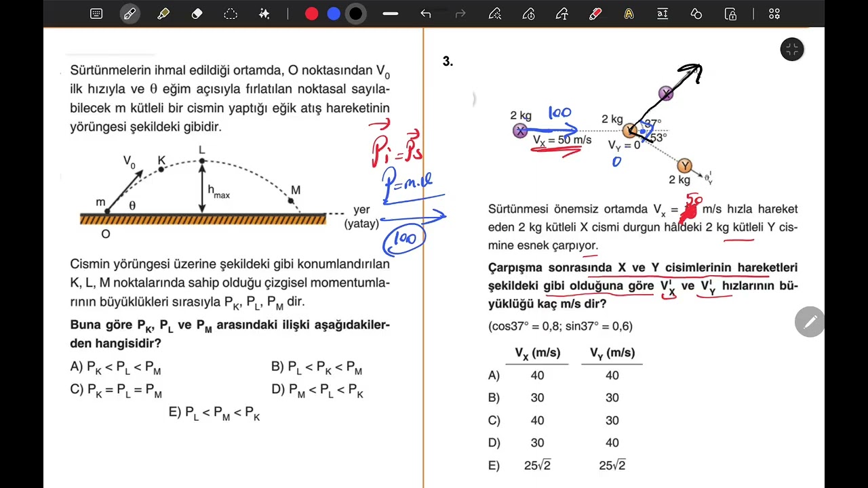Click the Vx = 50 m/s label
Image resolution: width=868 pixels, height=488 pixels.
click(562, 140)
